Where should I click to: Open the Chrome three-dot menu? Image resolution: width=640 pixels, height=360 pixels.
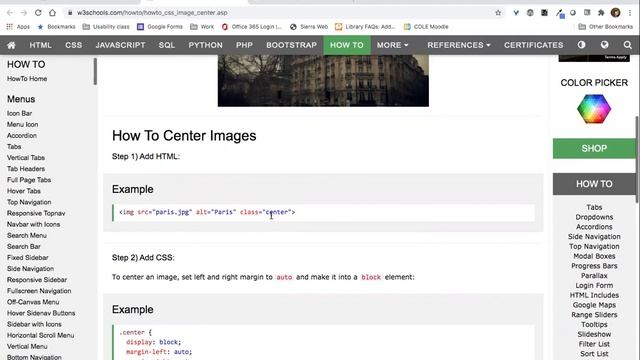tap(630, 13)
